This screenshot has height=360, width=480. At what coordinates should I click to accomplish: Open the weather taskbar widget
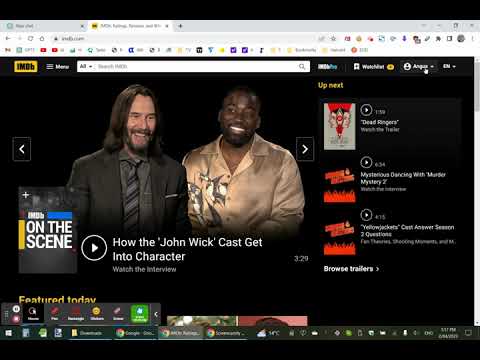pos(269,333)
